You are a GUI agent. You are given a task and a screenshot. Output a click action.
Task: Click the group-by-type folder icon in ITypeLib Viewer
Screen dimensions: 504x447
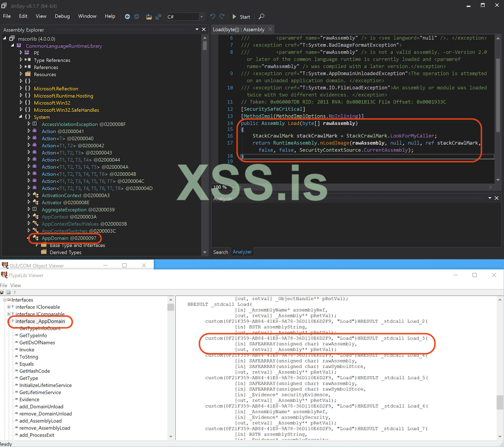coord(8,292)
